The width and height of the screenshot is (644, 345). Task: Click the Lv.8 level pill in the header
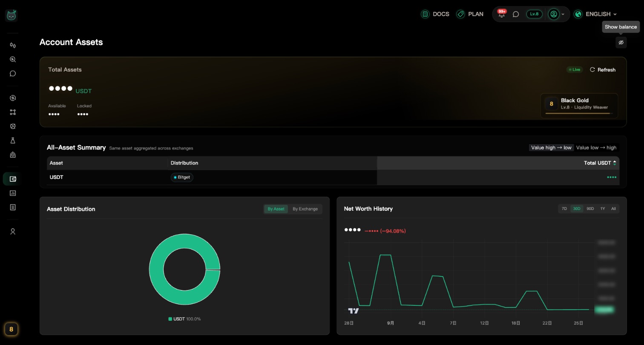pyautogui.click(x=534, y=14)
